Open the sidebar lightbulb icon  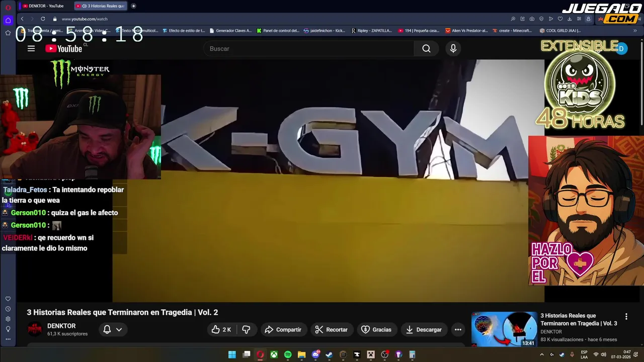[8, 329]
